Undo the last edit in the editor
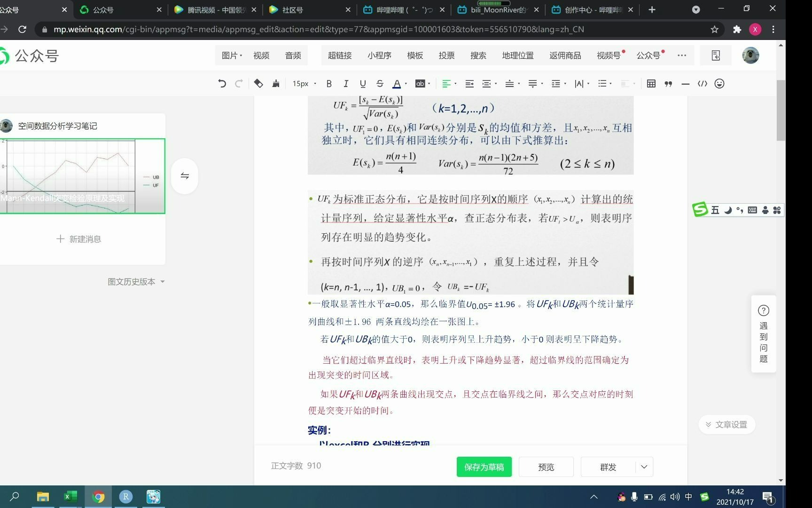 [222, 84]
